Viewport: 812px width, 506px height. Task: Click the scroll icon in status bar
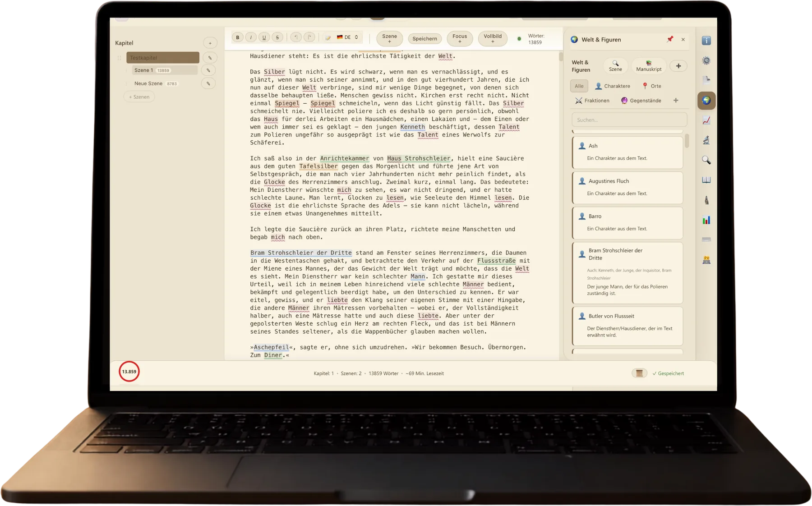click(639, 373)
